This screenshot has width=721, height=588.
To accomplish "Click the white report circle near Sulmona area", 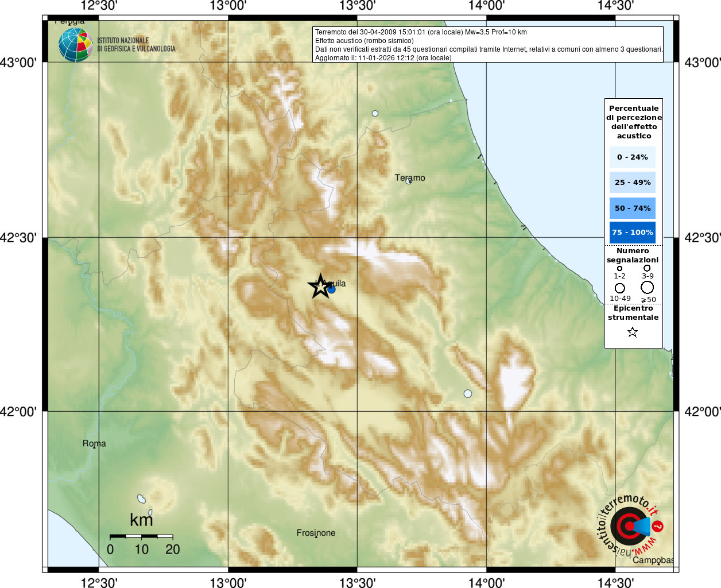I will point(468,393).
